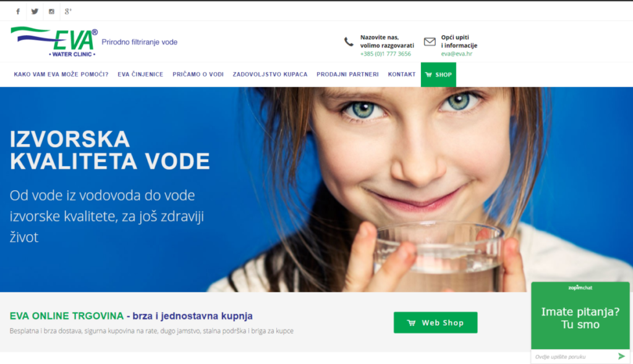Screen dimensions: 633x364
Task: Go to EVA Činjenice menu item
Action: tap(140, 74)
